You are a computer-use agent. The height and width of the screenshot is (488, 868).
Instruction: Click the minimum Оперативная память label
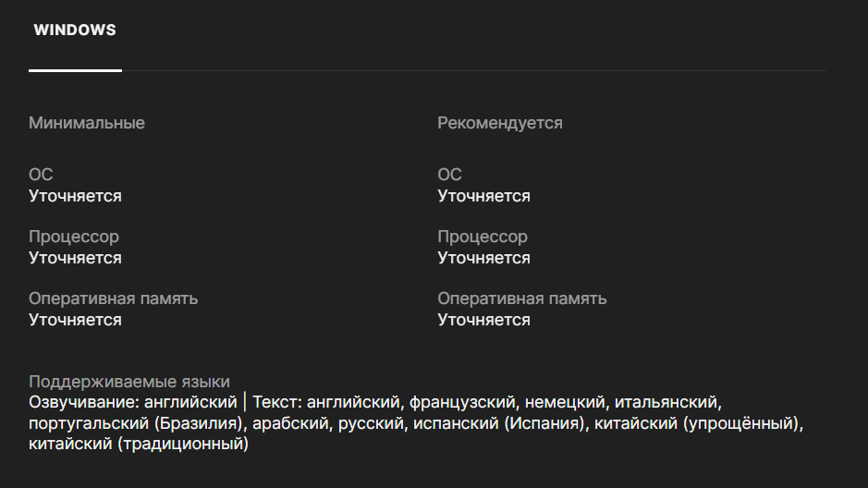click(x=114, y=299)
